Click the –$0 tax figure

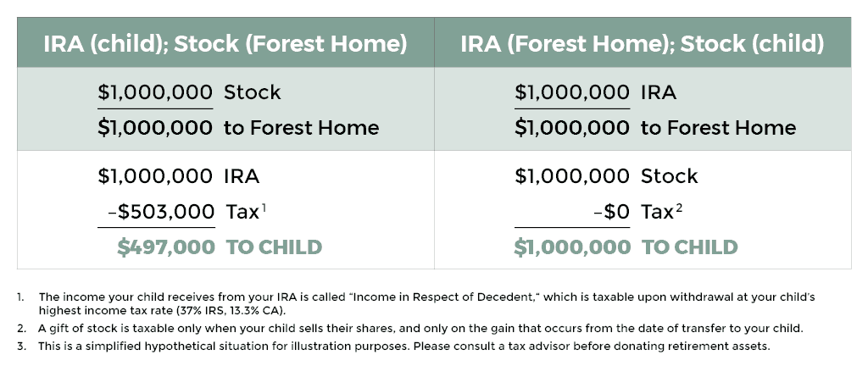tap(611, 211)
